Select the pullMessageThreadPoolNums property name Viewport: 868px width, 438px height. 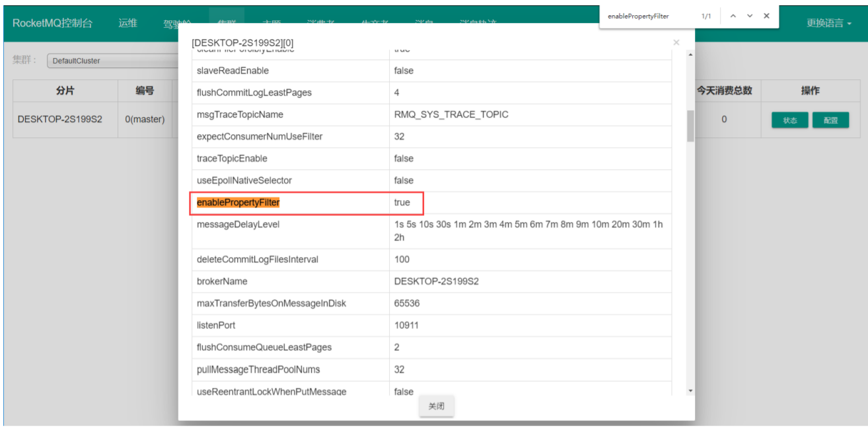tap(258, 369)
